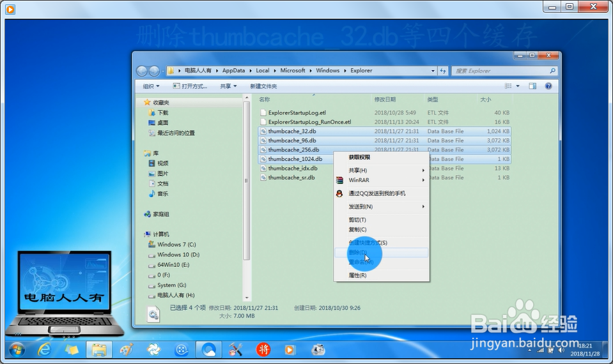The height and width of the screenshot is (364, 613).
Task: Open the 组织 dropdown menu
Action: coord(151,86)
